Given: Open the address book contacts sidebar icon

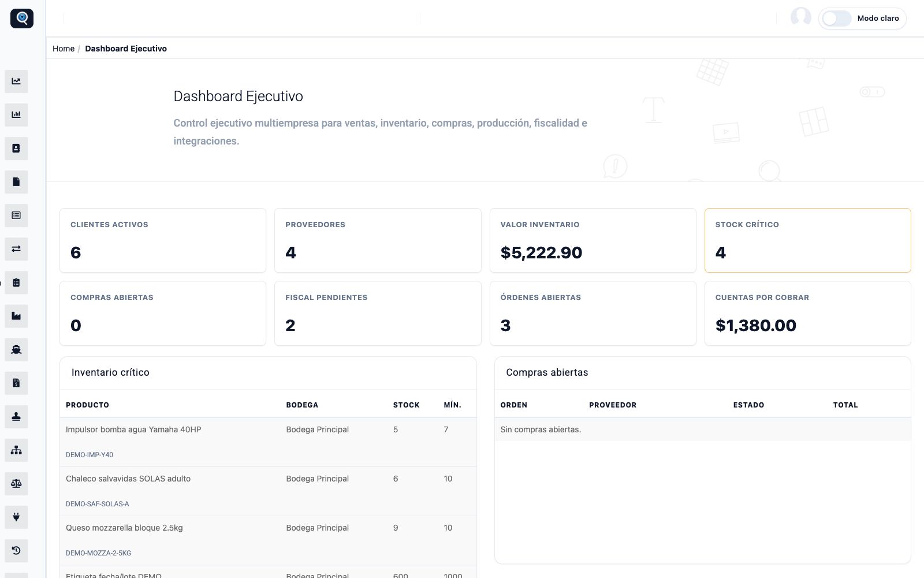Looking at the screenshot, I should tap(16, 149).
